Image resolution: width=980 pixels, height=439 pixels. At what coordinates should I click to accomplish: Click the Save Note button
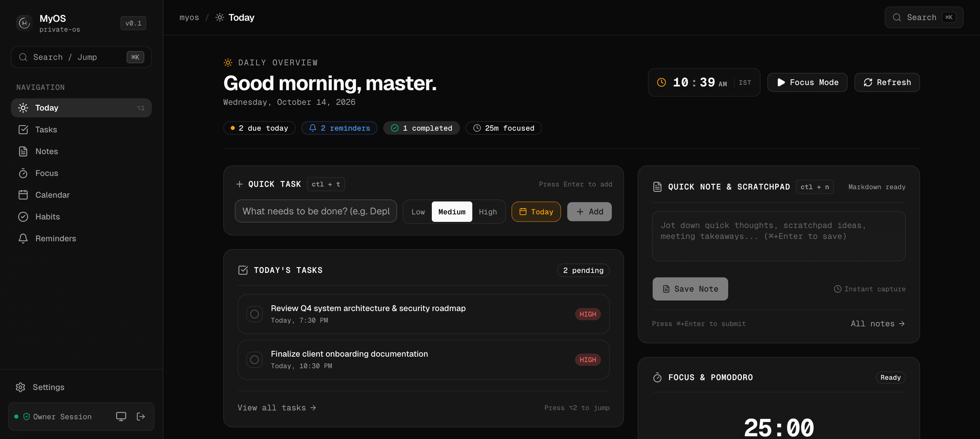click(690, 289)
